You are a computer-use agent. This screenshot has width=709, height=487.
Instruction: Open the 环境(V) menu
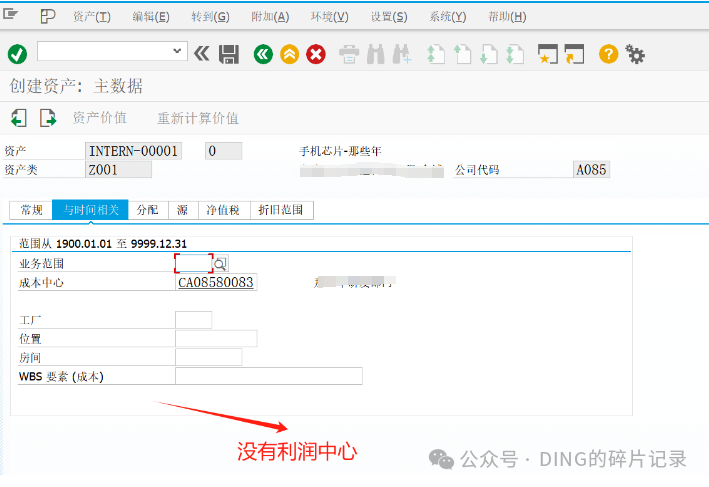(x=330, y=17)
